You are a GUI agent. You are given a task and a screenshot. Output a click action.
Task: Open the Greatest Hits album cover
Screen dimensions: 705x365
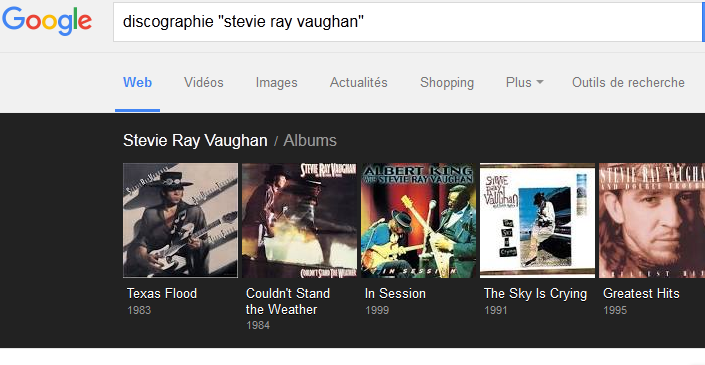[652, 220]
